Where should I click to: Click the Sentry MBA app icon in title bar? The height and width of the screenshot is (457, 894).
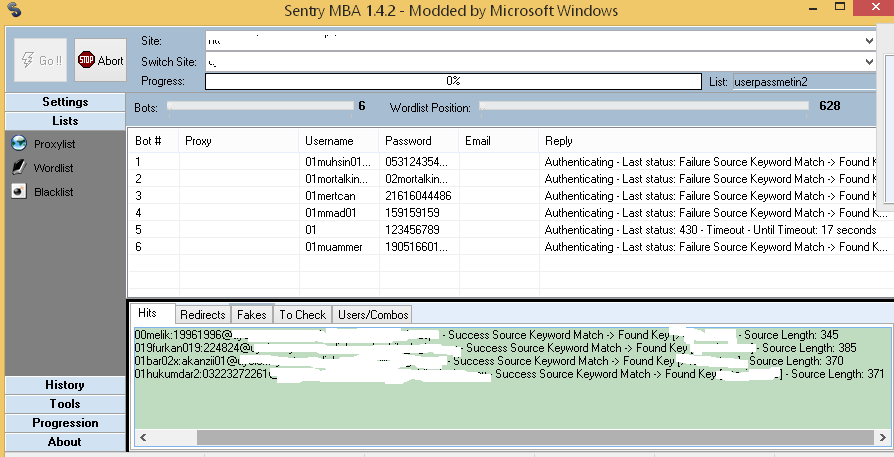(14, 9)
